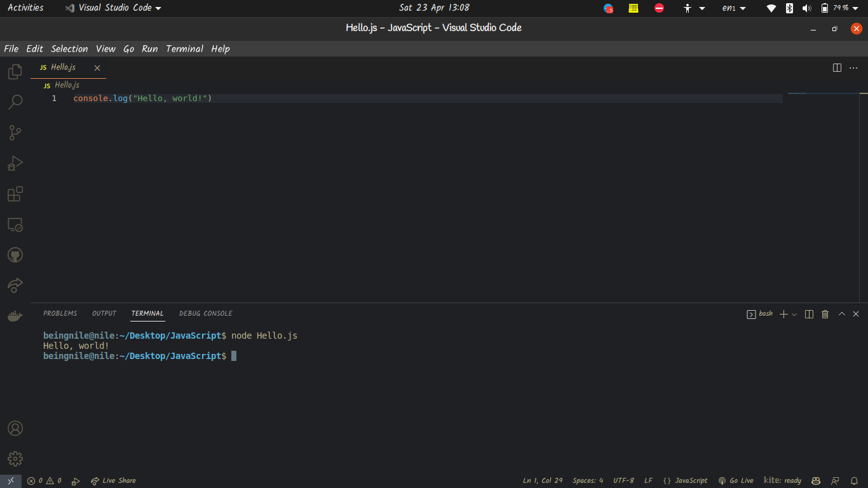This screenshot has width=868, height=488.
Task: Open the View menu
Action: 105,49
